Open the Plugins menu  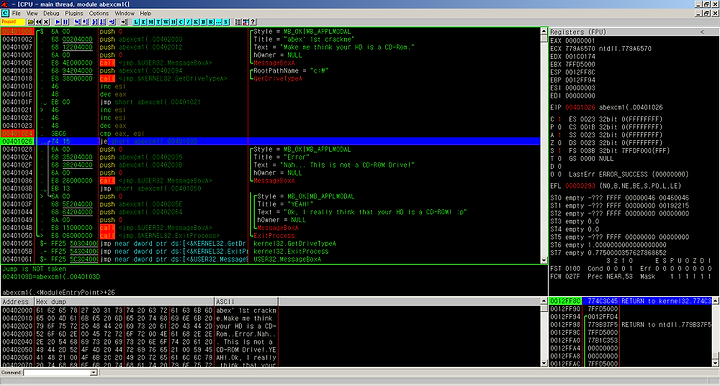74,13
